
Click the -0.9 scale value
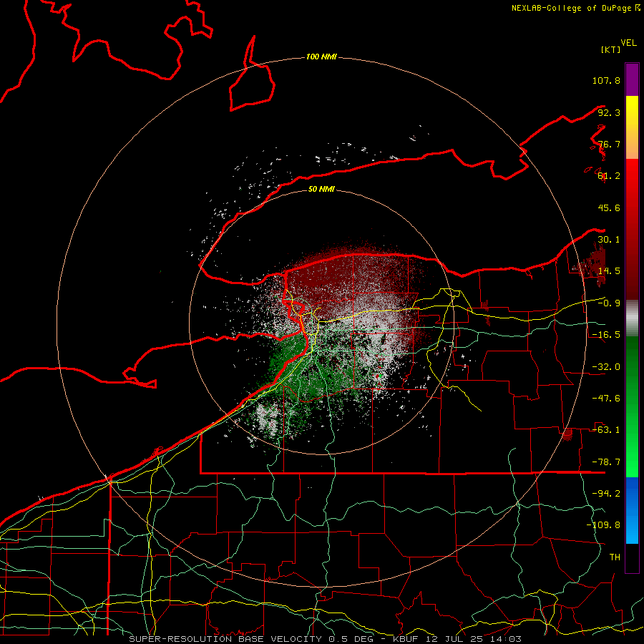[x=609, y=303]
